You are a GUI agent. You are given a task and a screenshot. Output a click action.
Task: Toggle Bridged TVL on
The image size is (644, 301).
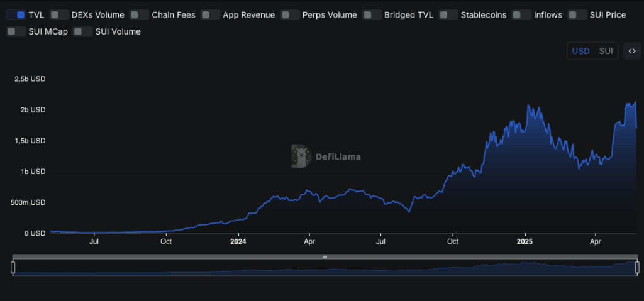pyautogui.click(x=372, y=14)
